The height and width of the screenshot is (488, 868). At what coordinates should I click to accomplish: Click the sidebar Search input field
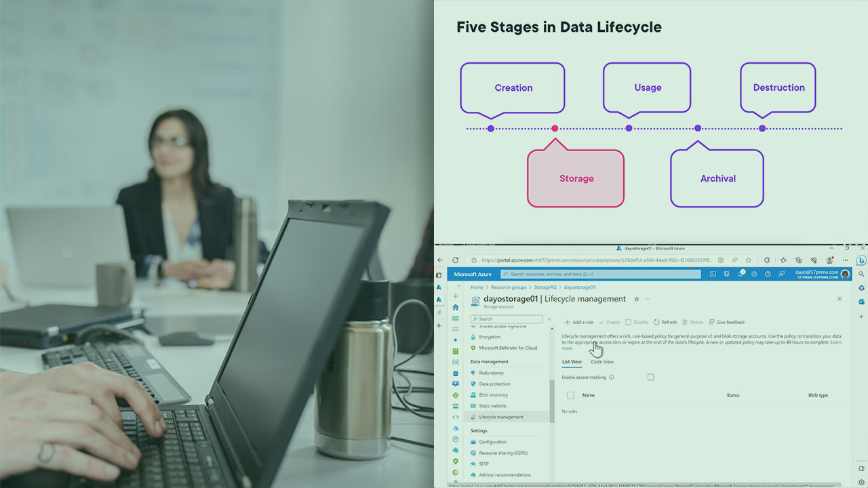tap(505, 319)
